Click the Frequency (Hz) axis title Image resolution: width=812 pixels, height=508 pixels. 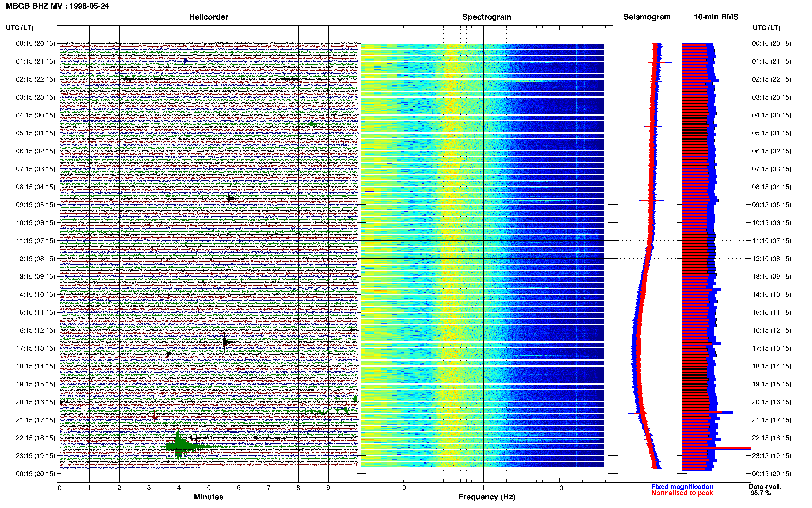click(x=487, y=497)
